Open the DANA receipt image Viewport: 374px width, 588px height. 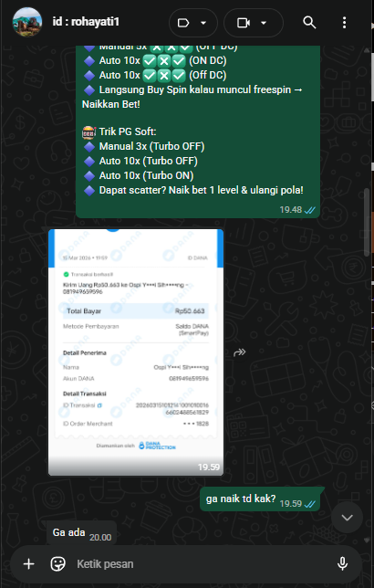click(136, 352)
